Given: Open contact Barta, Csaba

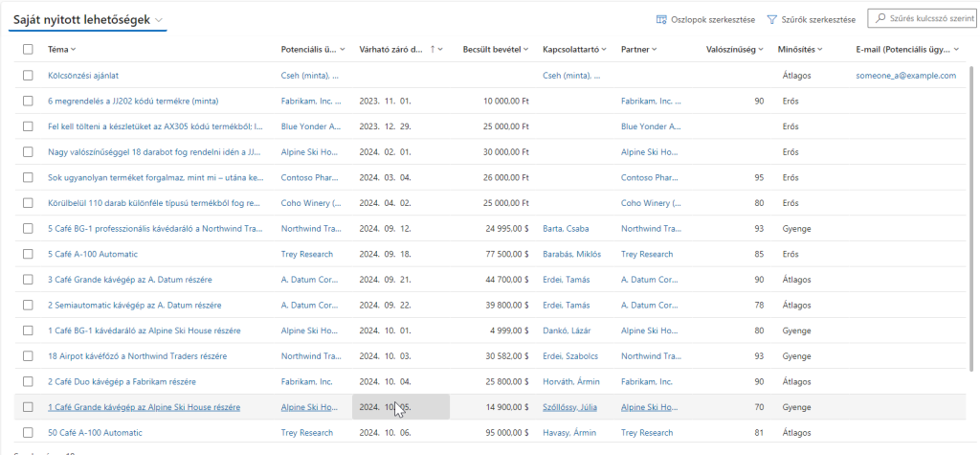Looking at the screenshot, I should (566, 228).
